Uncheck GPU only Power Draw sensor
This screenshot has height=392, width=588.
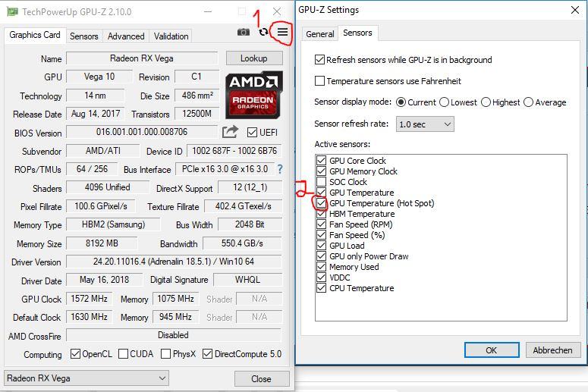322,256
